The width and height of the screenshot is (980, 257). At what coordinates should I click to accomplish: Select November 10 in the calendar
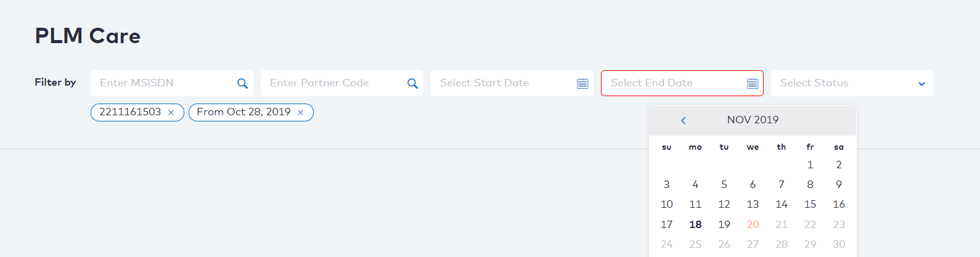tap(667, 204)
